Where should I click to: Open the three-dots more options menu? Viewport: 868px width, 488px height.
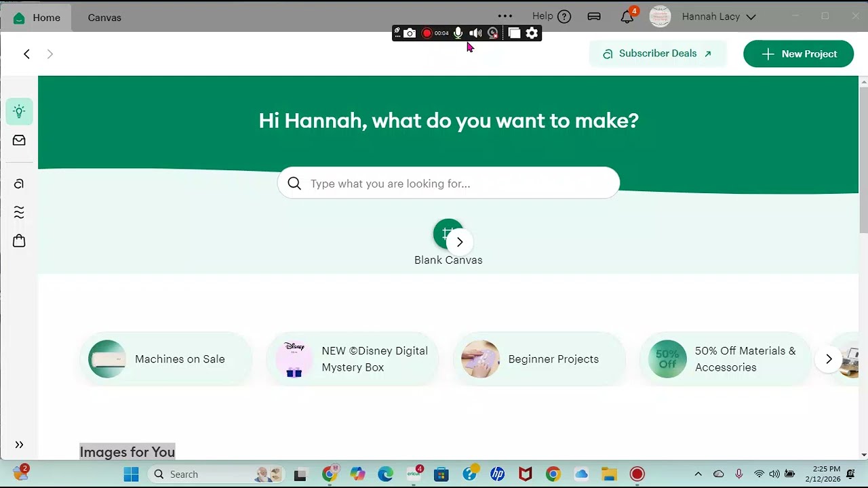[505, 16]
